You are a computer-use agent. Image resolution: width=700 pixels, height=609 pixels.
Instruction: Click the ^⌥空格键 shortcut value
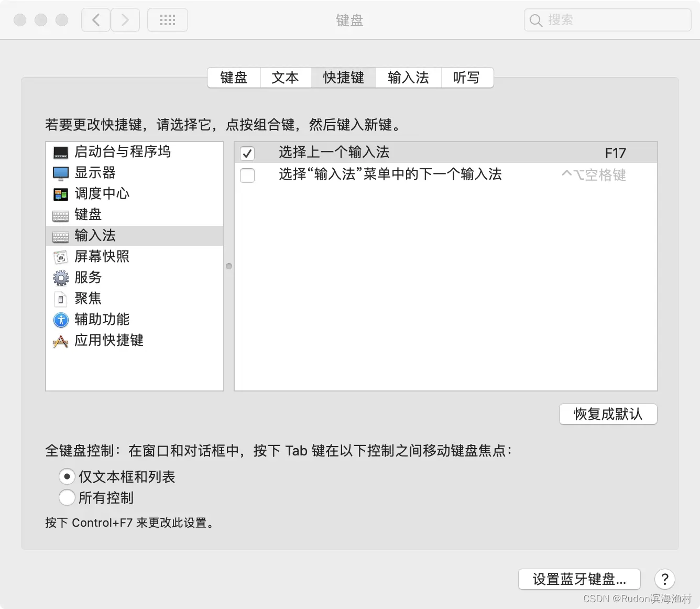pos(594,175)
